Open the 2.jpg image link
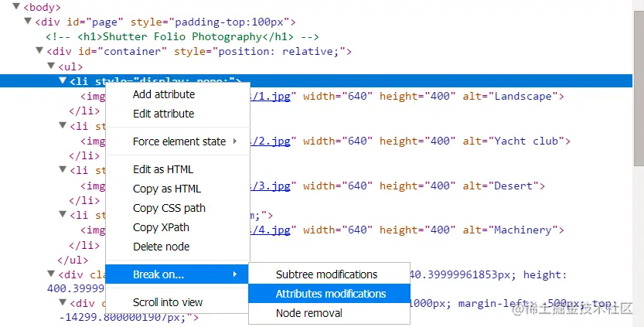Image resolution: width=644 pixels, height=327 pixels. (271, 141)
